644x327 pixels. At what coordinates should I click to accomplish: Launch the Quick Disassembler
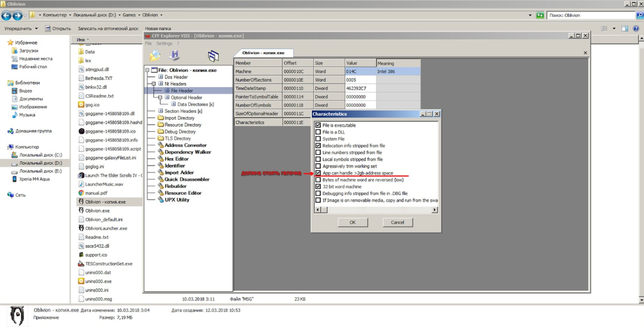pyautogui.click(x=187, y=179)
